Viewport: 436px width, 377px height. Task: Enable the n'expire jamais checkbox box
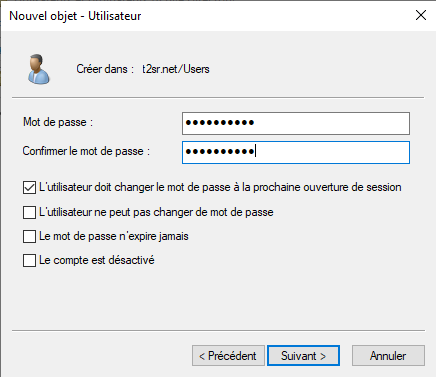pos(29,236)
